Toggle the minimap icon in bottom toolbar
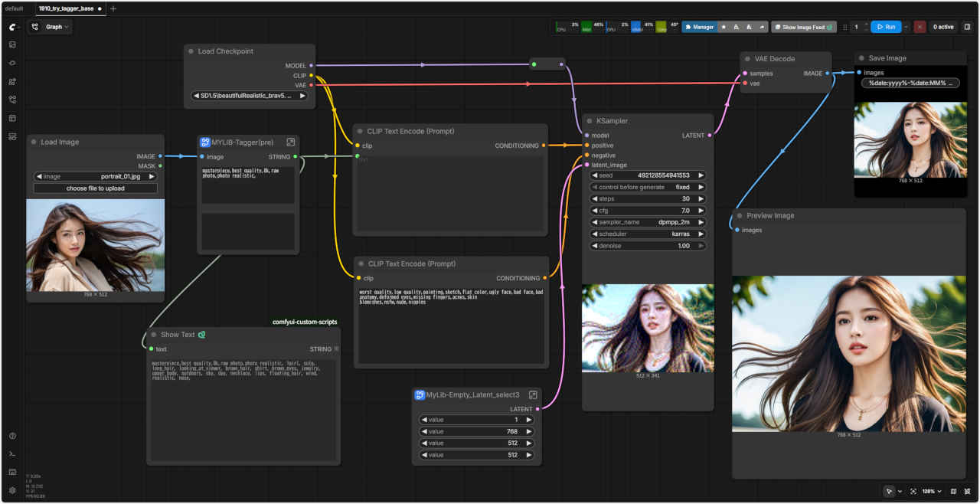This screenshot has height=504, width=980. 953,491
